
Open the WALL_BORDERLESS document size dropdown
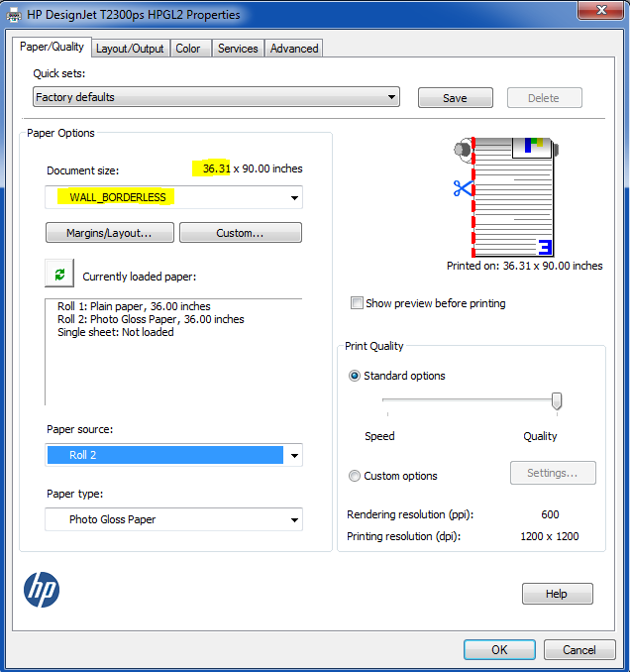(x=174, y=197)
